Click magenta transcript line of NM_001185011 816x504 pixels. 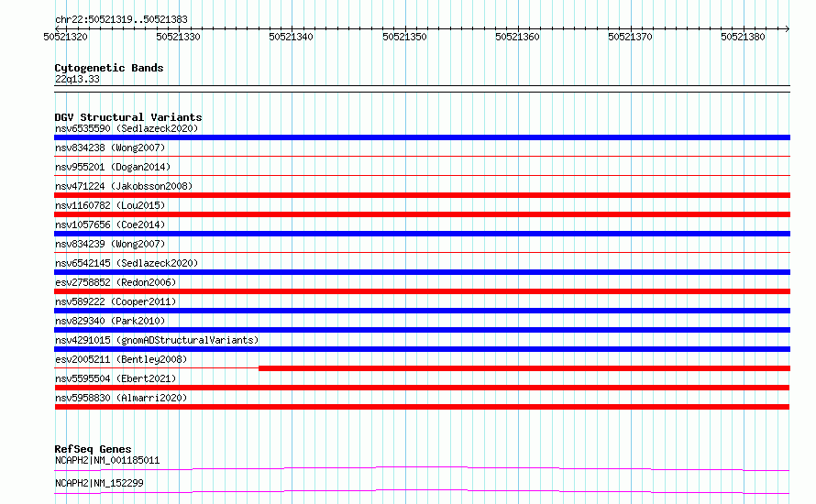pos(422,468)
